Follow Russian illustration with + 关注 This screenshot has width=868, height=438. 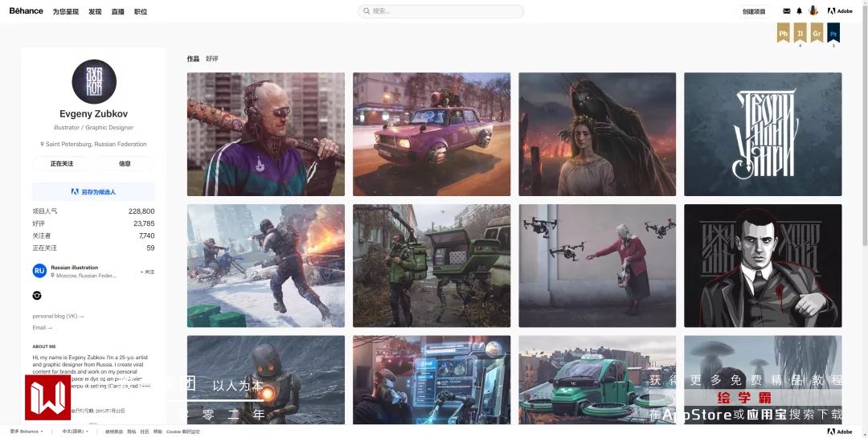point(147,272)
